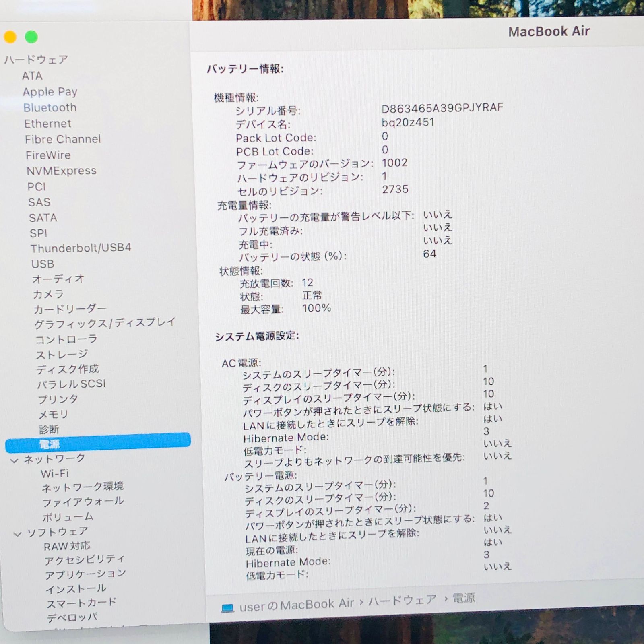Select 診断 in the sidebar

pyautogui.click(x=49, y=429)
